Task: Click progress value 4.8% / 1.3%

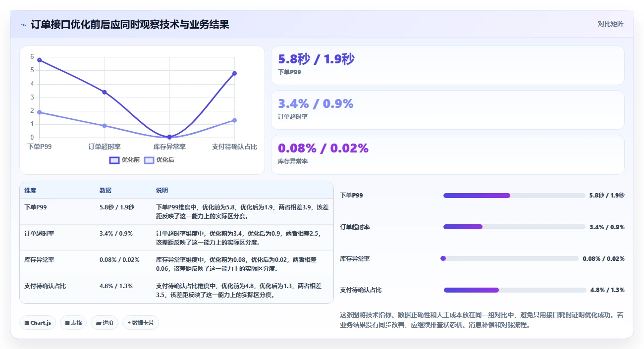Action: pyautogui.click(x=607, y=290)
